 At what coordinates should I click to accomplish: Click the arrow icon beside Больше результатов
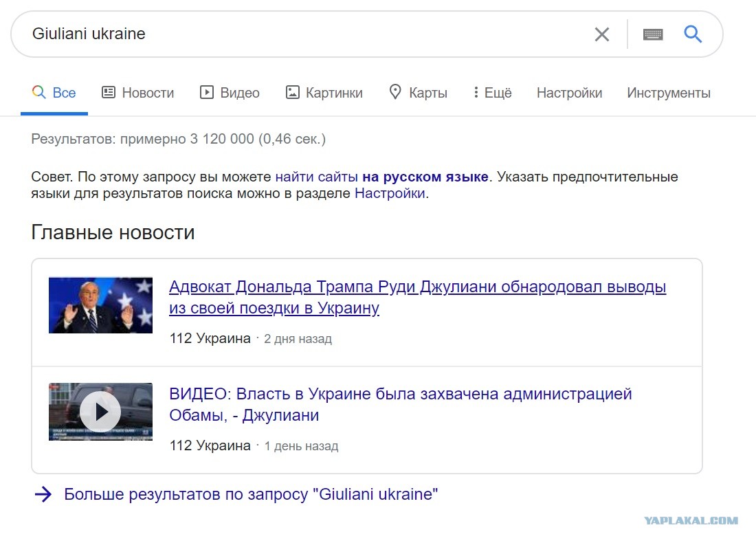[43, 494]
